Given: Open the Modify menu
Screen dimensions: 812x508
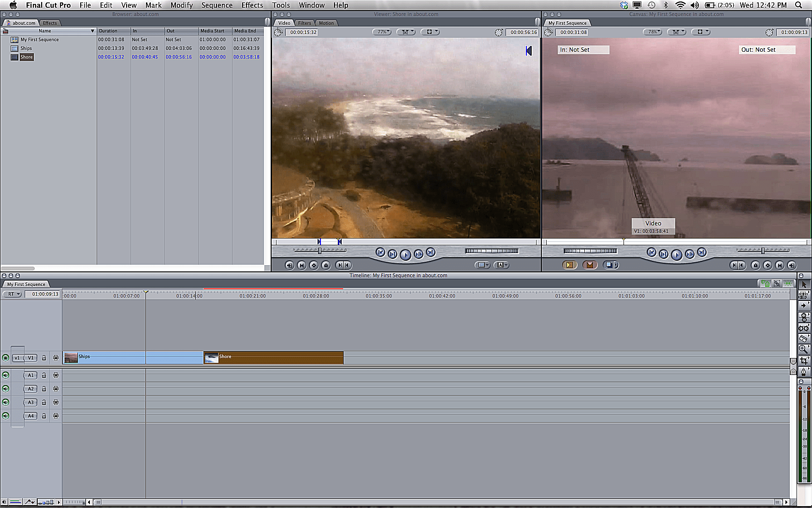Looking at the screenshot, I should coord(181,5).
